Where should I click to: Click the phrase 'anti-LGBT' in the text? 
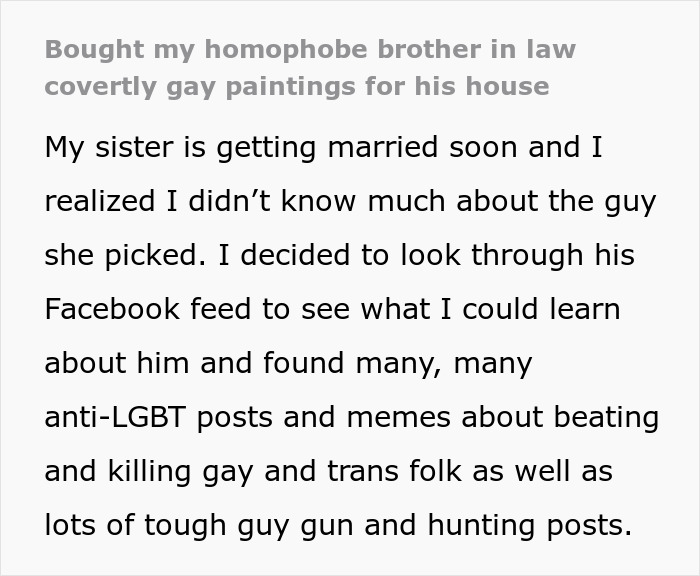(x=115, y=417)
